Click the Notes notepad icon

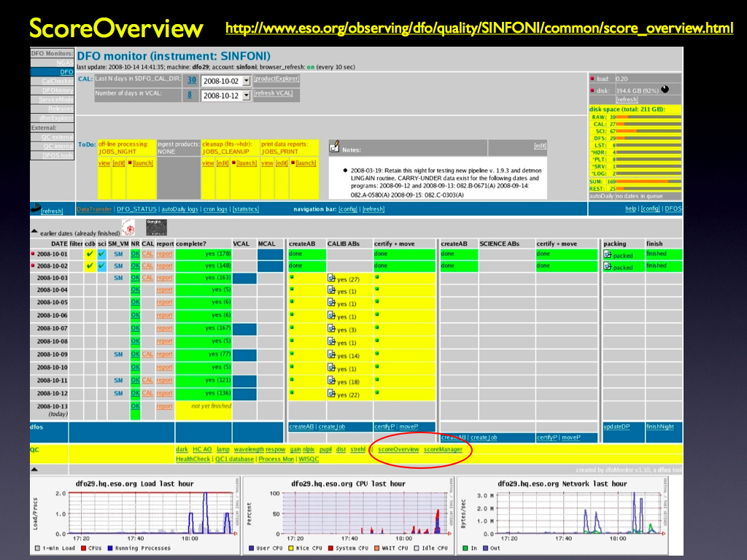335,148
